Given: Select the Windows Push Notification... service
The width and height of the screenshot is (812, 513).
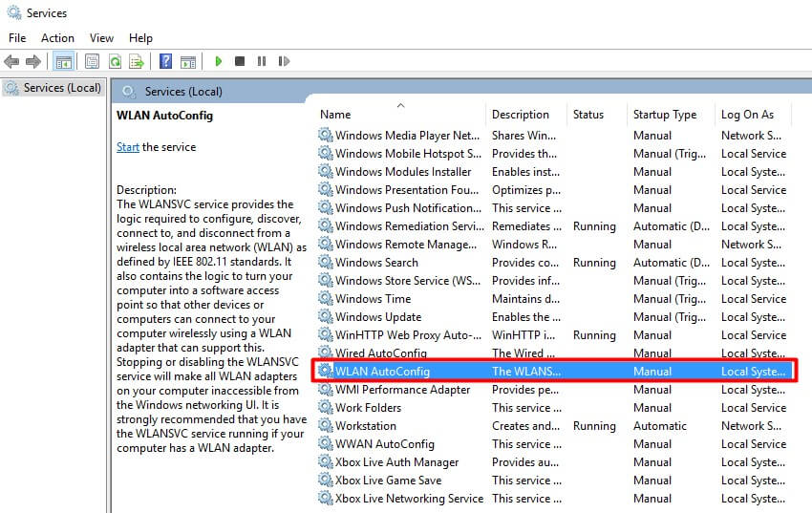Looking at the screenshot, I should (x=553, y=208).
